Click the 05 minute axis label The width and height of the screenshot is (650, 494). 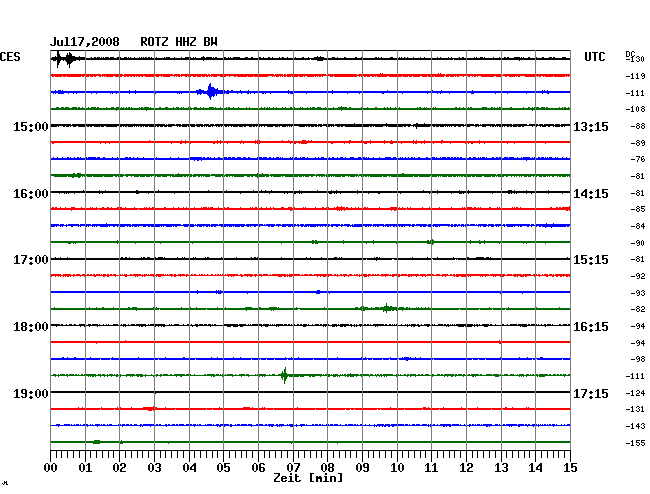coord(223,468)
